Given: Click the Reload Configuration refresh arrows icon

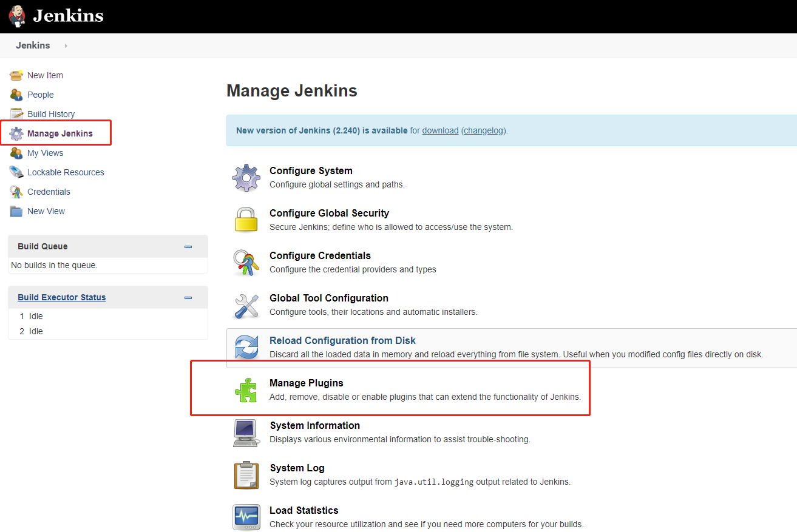Looking at the screenshot, I should [x=246, y=348].
